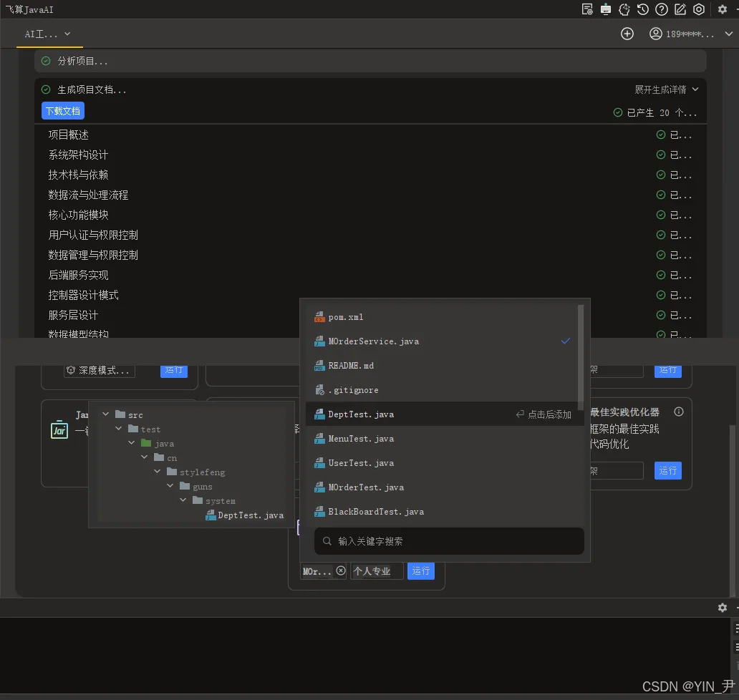Click the scrollbar of the file popup
Screen dimensions: 739x700
click(x=581, y=358)
